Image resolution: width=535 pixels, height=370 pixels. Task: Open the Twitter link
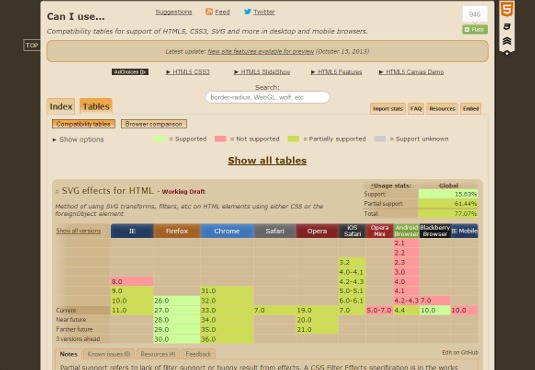coord(264,12)
